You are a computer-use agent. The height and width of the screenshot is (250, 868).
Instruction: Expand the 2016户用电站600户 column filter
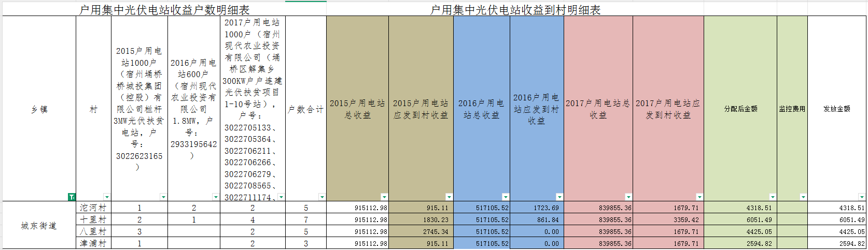pos(216,197)
